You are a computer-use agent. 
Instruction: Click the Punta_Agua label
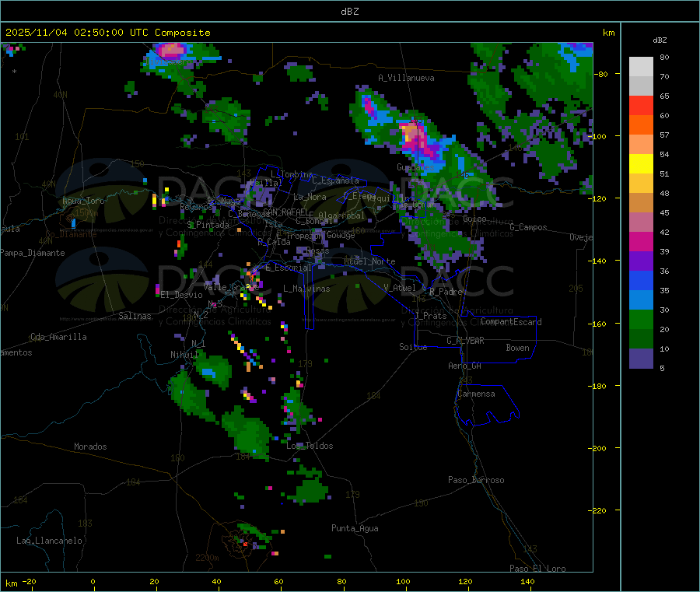(x=355, y=528)
